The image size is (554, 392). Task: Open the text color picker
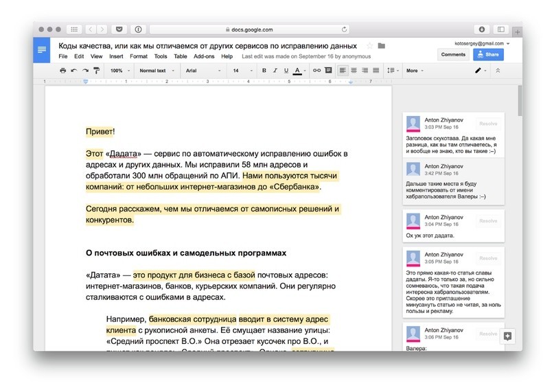tap(299, 71)
